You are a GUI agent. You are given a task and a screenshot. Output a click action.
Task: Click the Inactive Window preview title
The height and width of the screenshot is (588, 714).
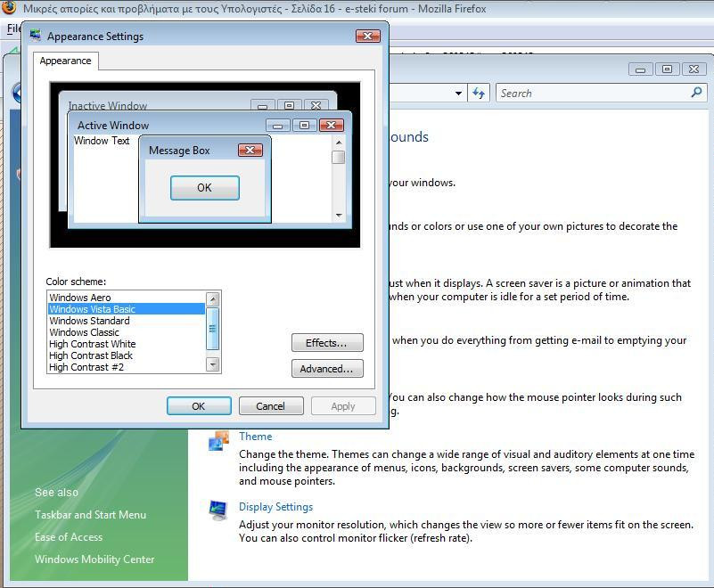coord(108,106)
